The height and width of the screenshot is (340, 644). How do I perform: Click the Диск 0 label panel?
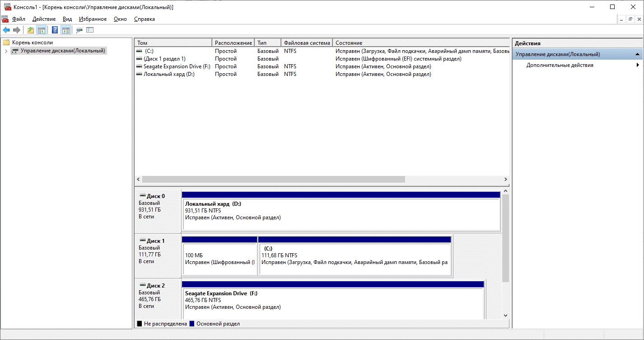click(158, 211)
